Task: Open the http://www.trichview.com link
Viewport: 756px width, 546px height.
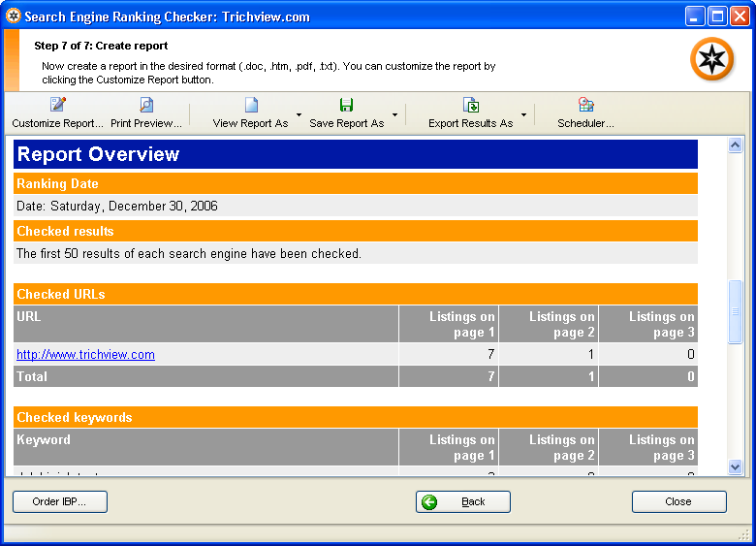Action: point(85,355)
